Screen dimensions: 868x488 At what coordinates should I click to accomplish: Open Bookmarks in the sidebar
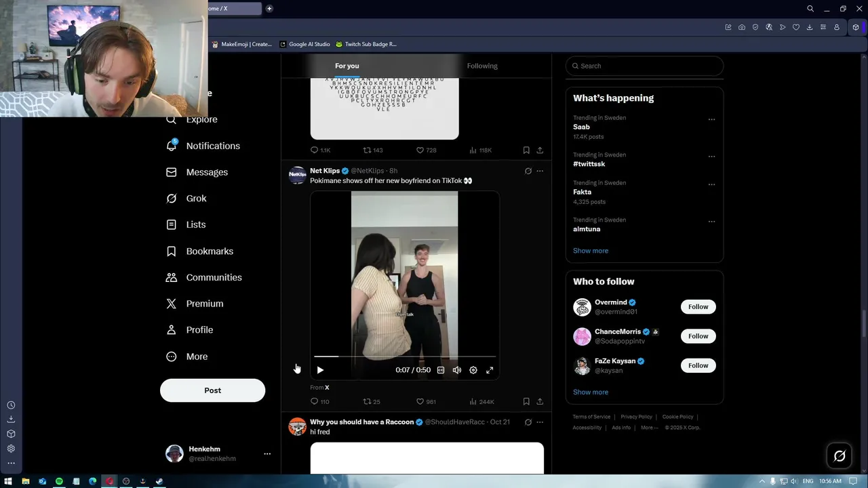point(199,251)
